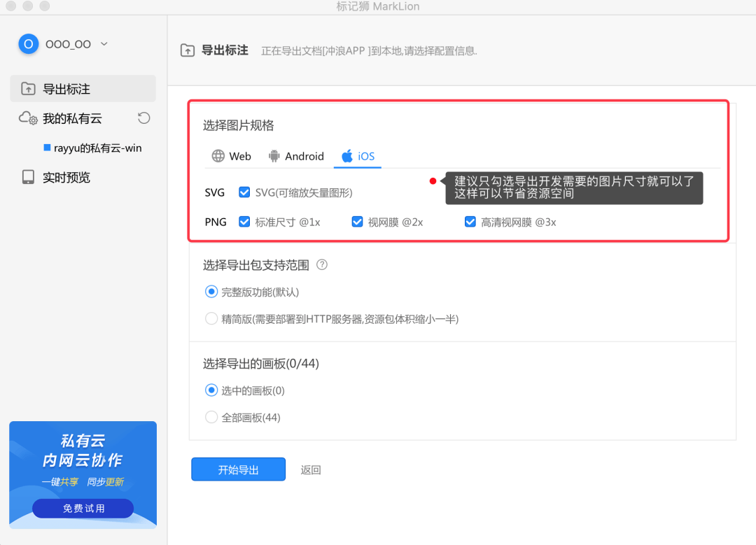Click the 选择导出的画板(0/44) heading
Screen dimensions: 756x545
pyautogui.click(x=261, y=363)
